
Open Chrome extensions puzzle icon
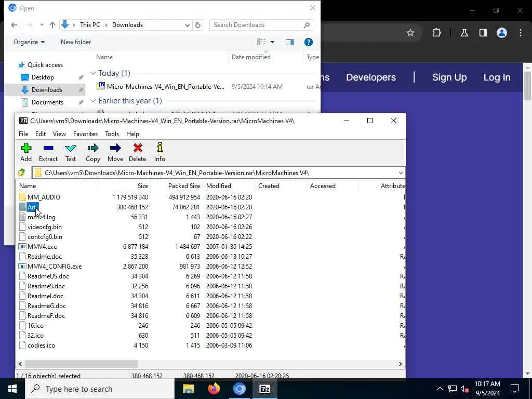click(x=436, y=33)
